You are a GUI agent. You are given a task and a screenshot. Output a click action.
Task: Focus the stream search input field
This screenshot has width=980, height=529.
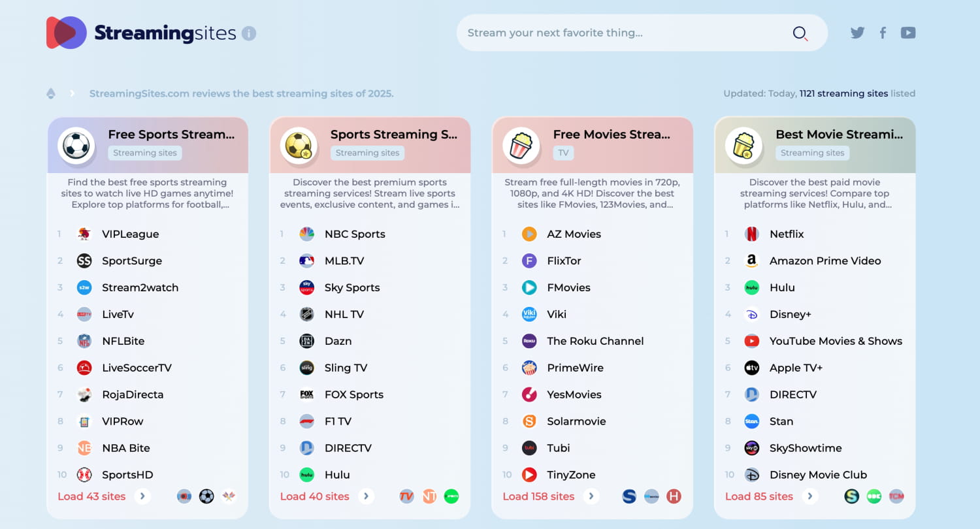[621, 33]
